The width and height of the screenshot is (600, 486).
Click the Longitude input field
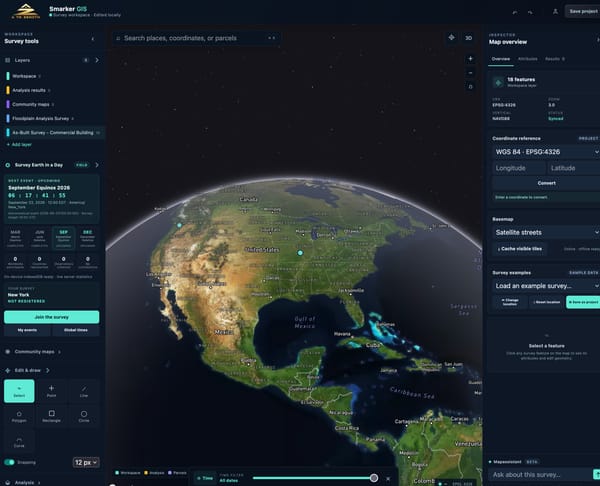519,168
